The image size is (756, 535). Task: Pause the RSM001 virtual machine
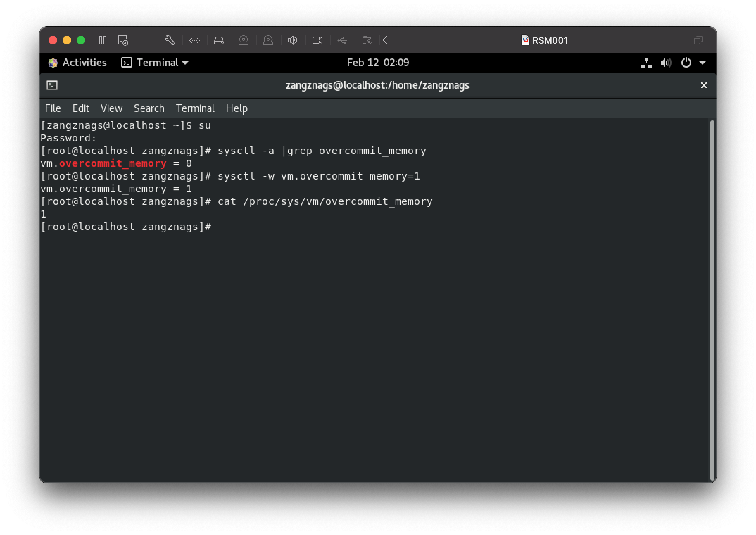point(102,40)
